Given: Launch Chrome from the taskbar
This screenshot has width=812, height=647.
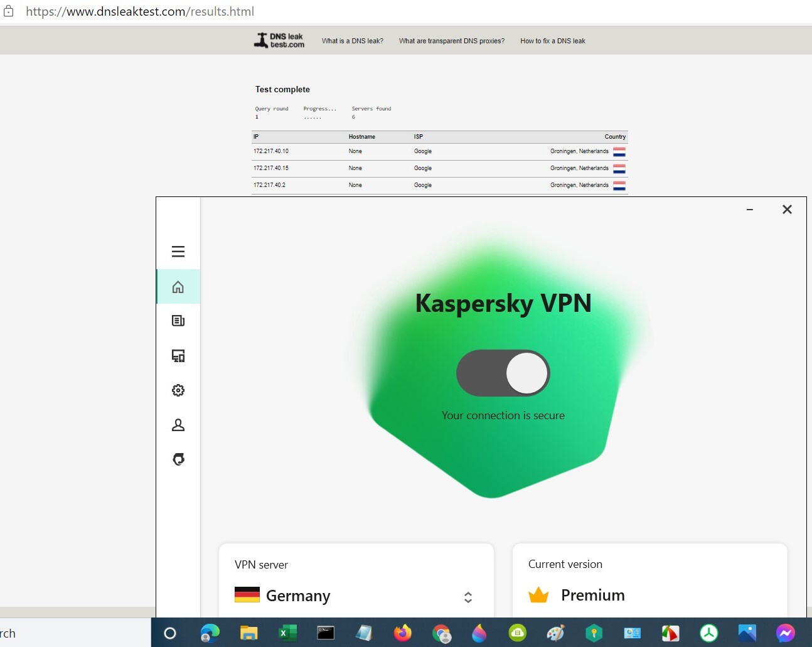Looking at the screenshot, I should point(442,634).
